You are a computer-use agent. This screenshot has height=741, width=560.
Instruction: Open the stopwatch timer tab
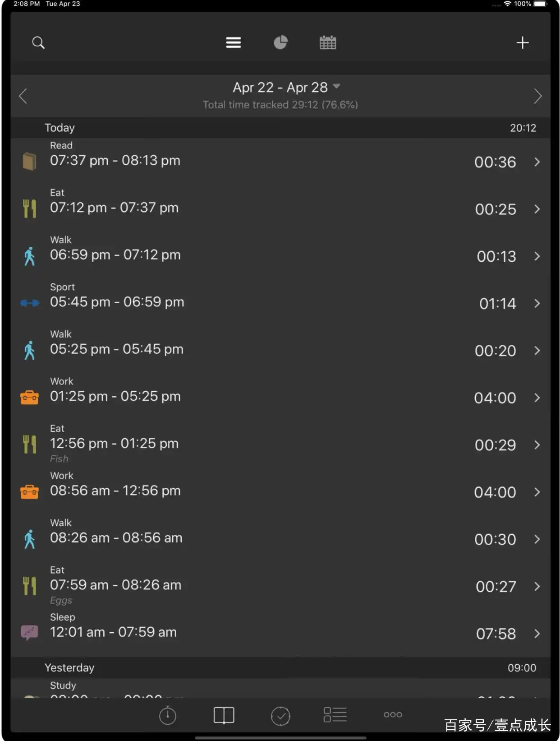tap(168, 715)
